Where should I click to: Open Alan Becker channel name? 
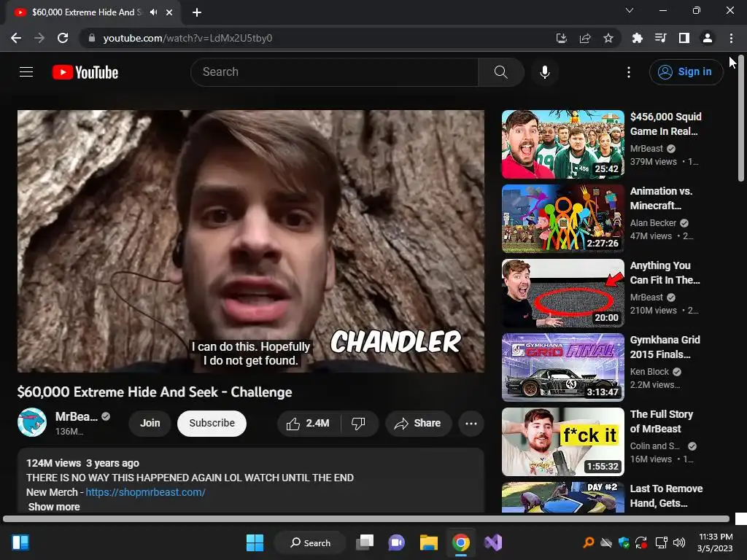[653, 223]
